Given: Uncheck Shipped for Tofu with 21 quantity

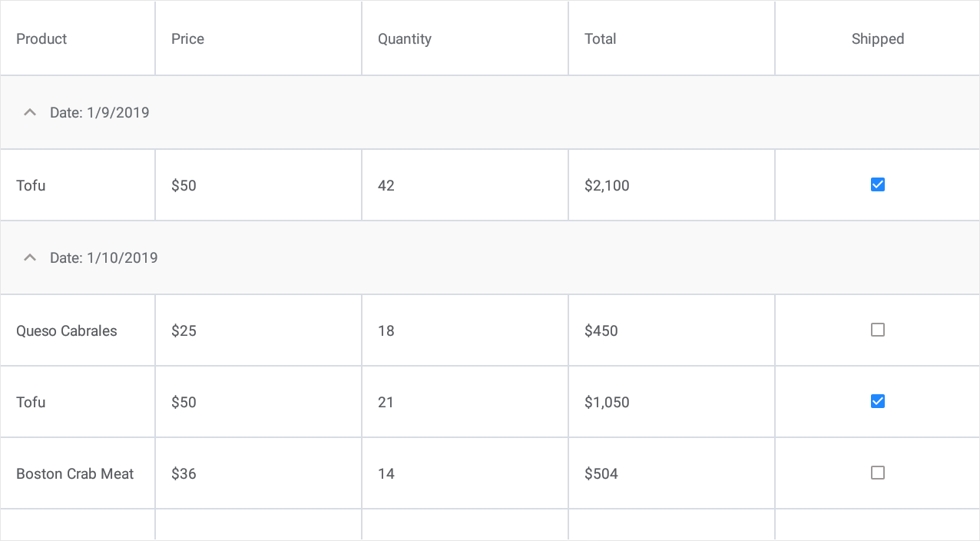Looking at the screenshot, I should (878, 401).
